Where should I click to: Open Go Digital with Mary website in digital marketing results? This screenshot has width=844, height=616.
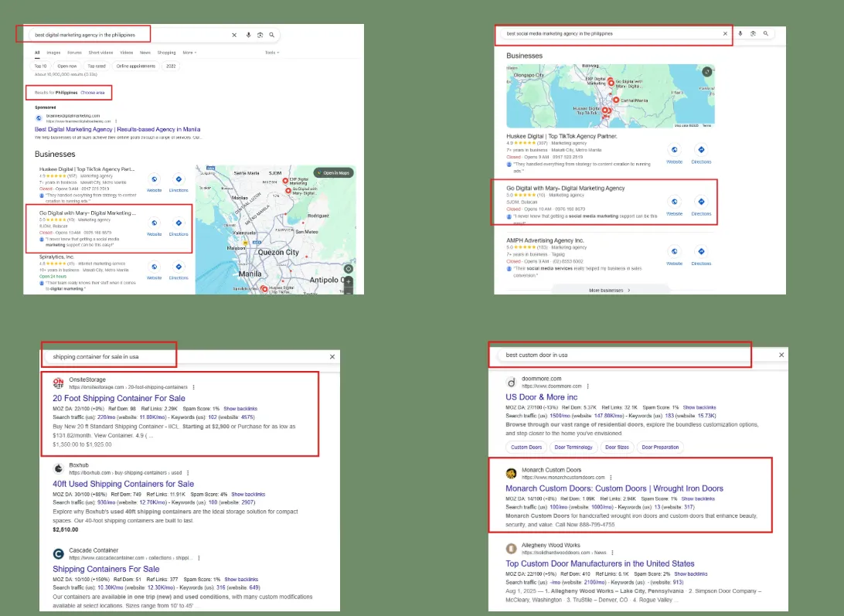155,223
